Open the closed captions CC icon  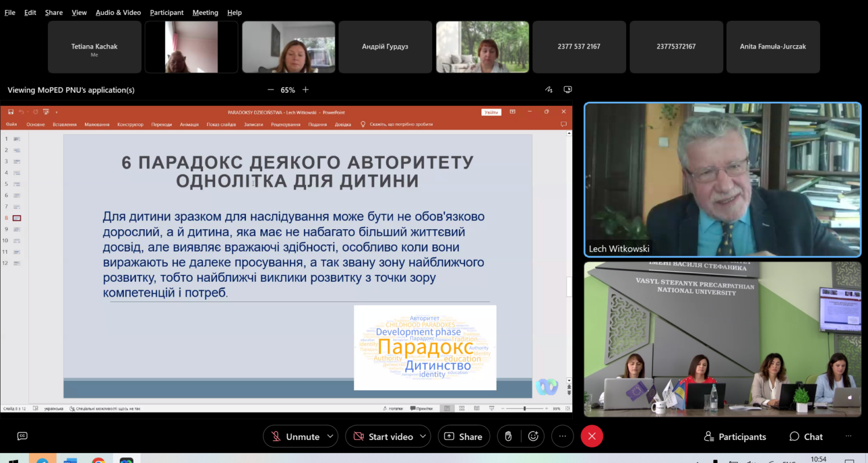pos(23,436)
